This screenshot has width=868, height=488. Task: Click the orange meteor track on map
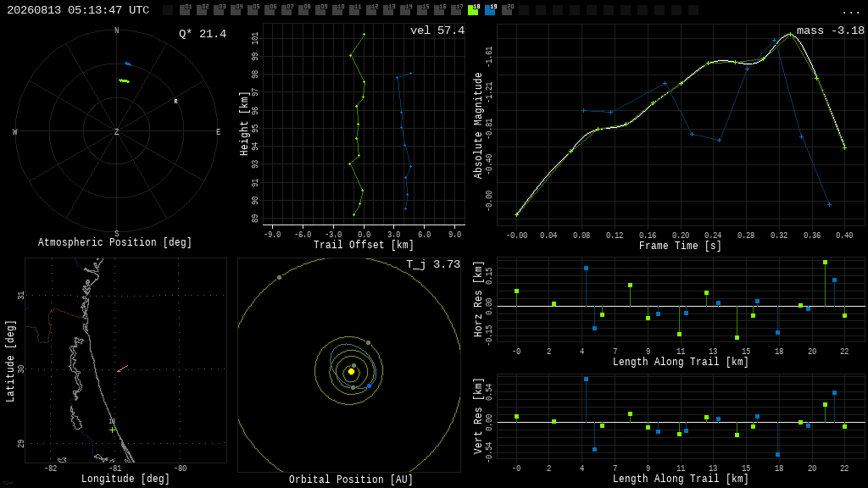(122, 369)
